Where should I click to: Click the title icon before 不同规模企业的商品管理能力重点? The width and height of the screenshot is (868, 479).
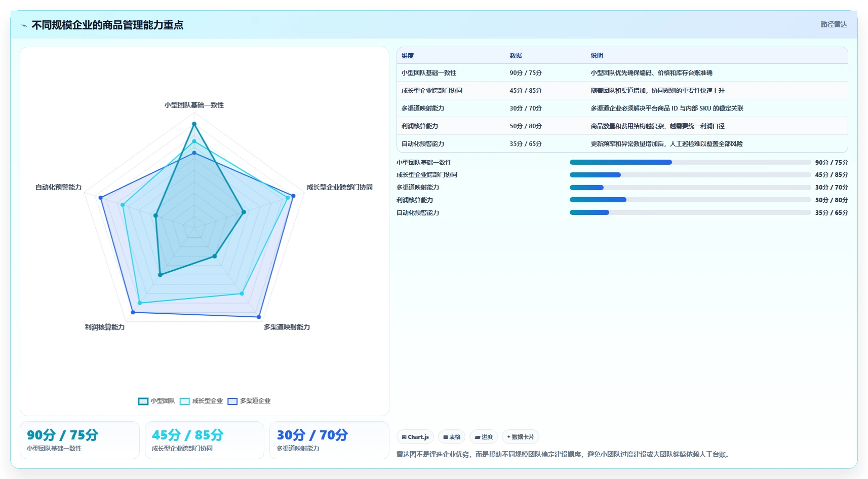(x=24, y=25)
